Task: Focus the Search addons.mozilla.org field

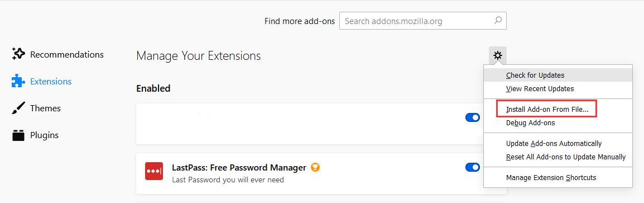Action: [x=422, y=21]
